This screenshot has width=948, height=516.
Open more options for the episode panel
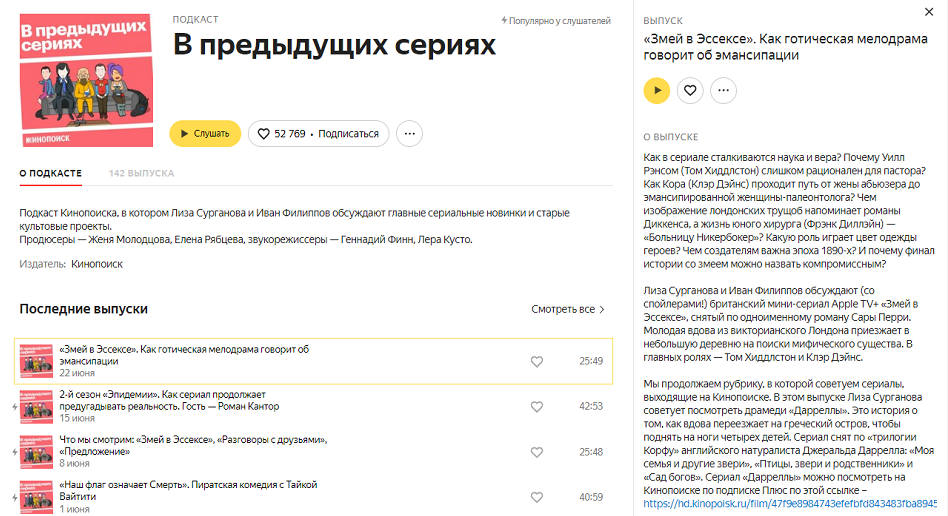pyautogui.click(x=723, y=91)
